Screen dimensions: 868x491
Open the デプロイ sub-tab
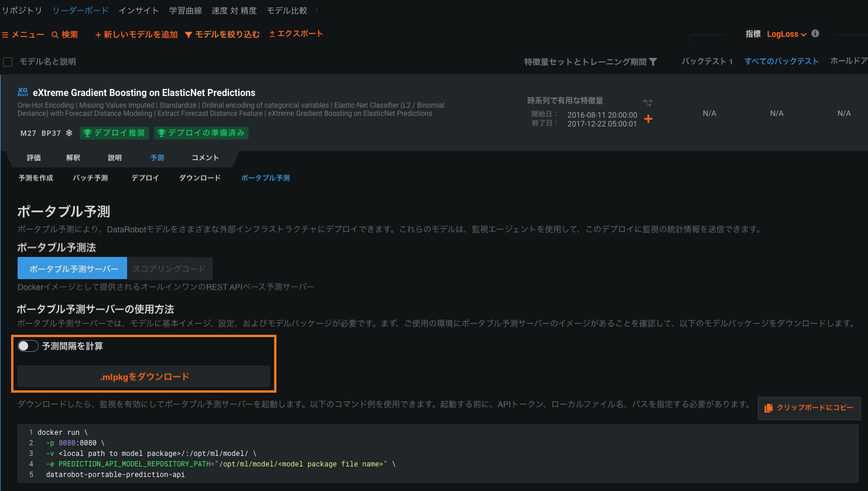[x=145, y=178]
